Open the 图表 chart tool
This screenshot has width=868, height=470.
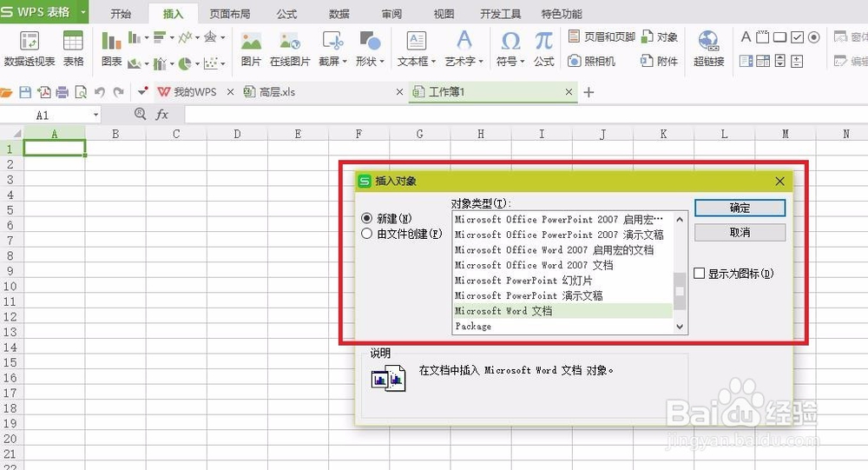(111, 49)
